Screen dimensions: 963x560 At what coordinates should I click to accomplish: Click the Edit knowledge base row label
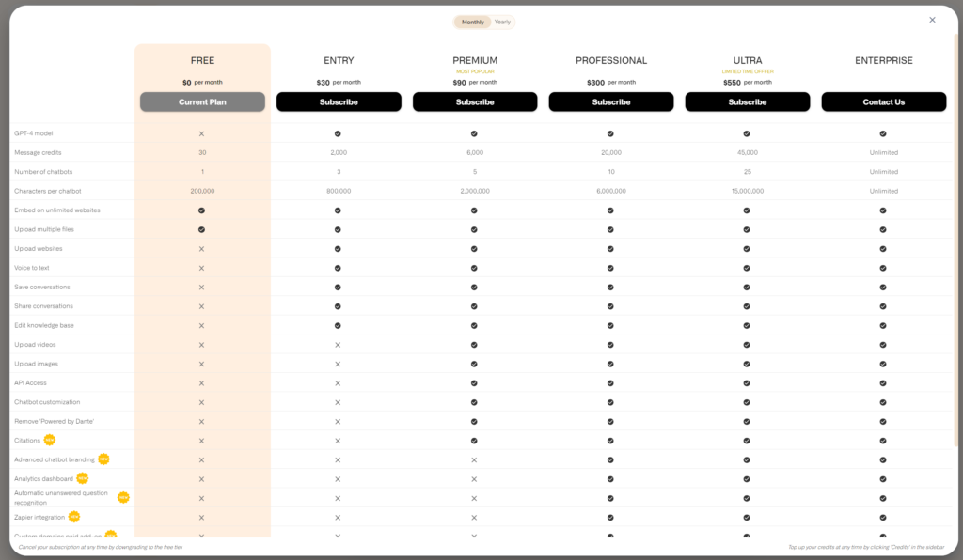click(44, 326)
